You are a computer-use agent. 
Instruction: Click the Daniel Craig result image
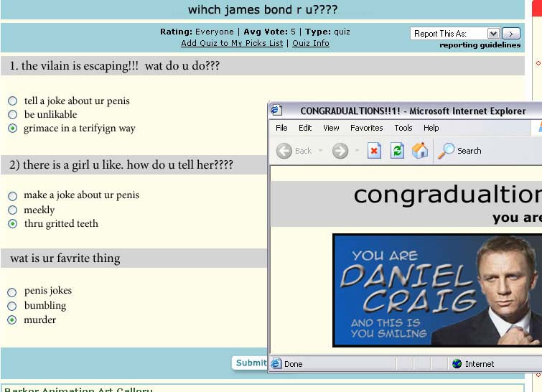(x=437, y=290)
